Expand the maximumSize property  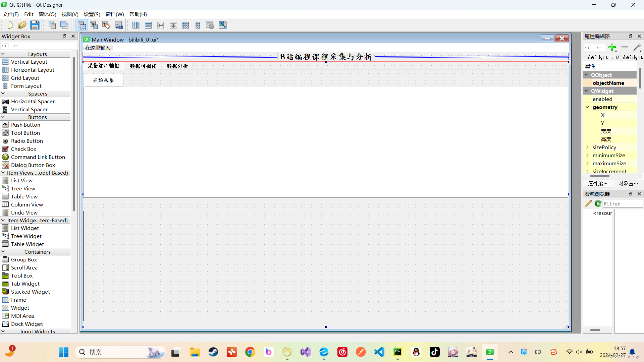[587, 163]
